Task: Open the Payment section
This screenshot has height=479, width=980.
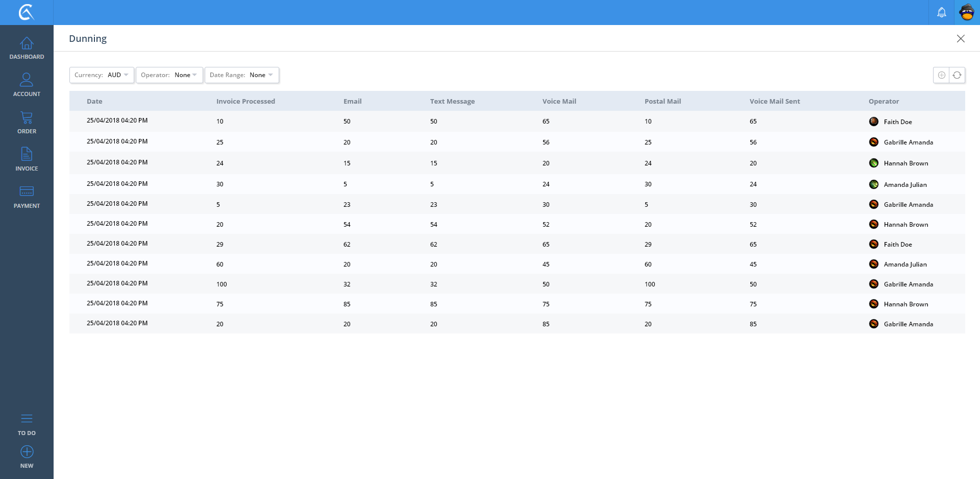Action: point(27,192)
